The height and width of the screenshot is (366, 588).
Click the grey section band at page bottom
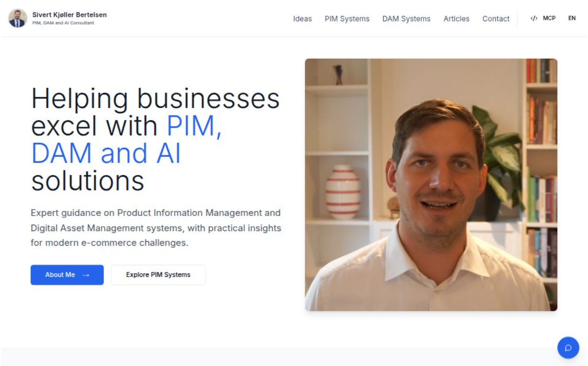pyautogui.click(x=294, y=357)
